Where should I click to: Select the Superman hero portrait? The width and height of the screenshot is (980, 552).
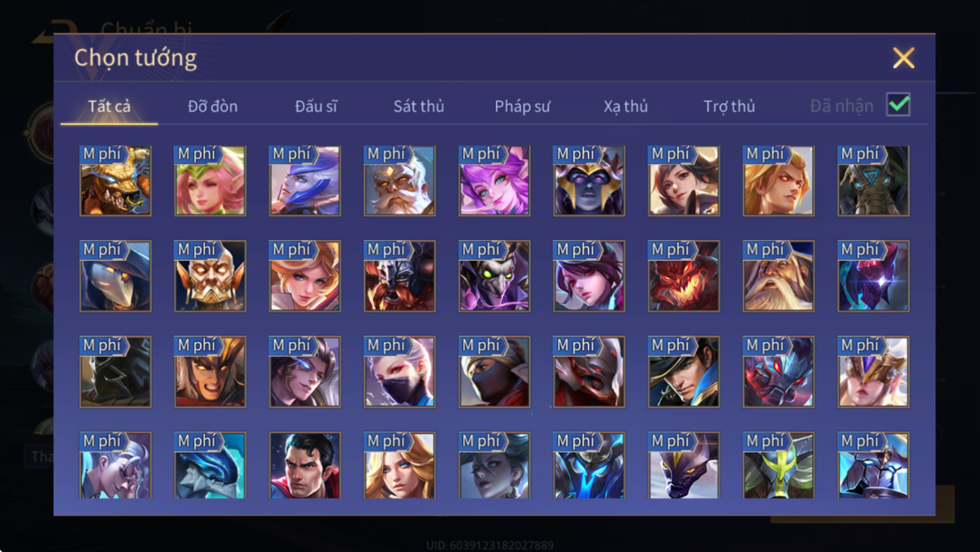(x=305, y=465)
